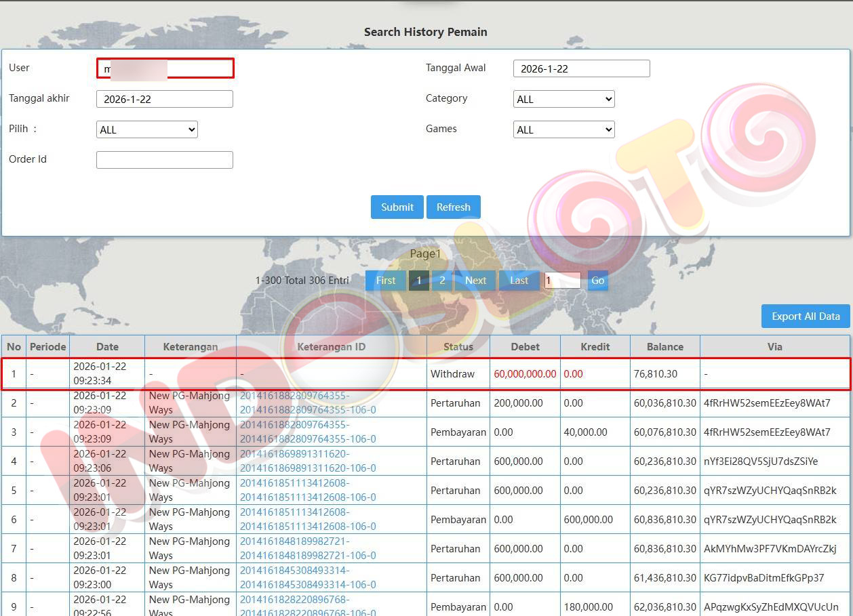853x616 pixels.
Task: Focus the User input field
Action: [x=165, y=68]
